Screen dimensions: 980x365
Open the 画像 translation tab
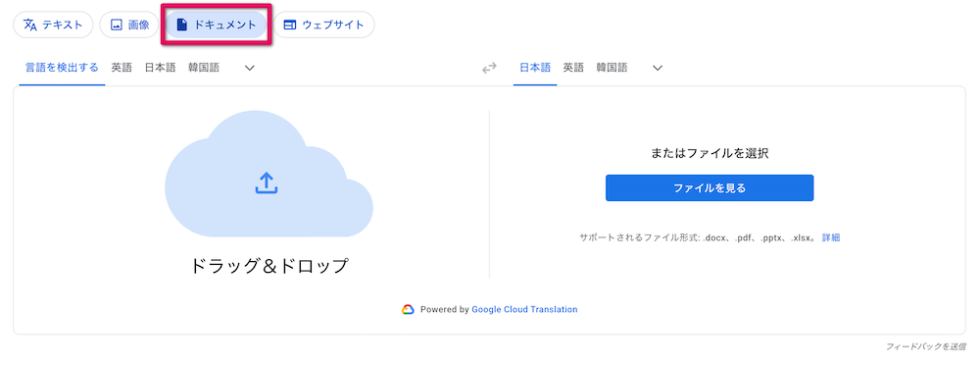coord(129,26)
